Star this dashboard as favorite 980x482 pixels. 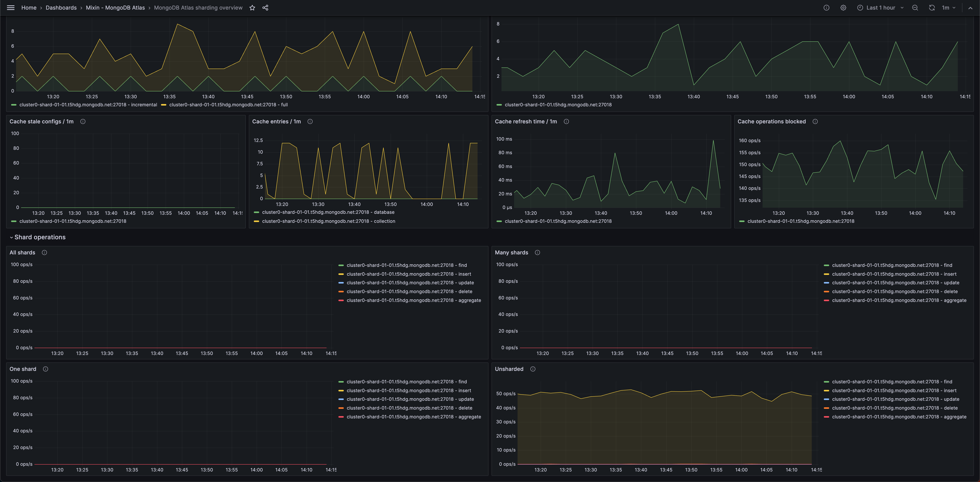click(x=252, y=8)
